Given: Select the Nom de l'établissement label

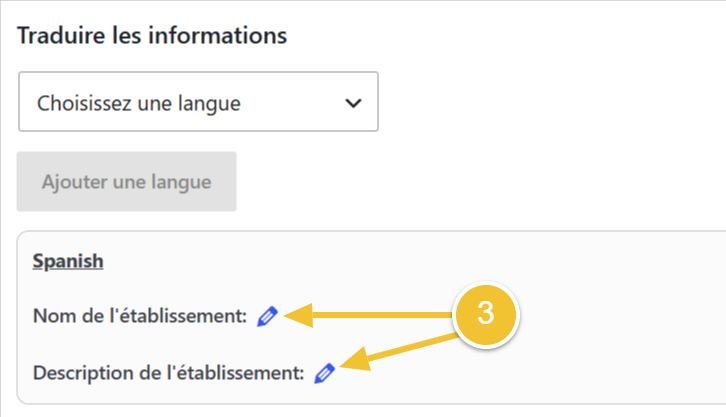Looking at the screenshot, I should pos(140,316).
